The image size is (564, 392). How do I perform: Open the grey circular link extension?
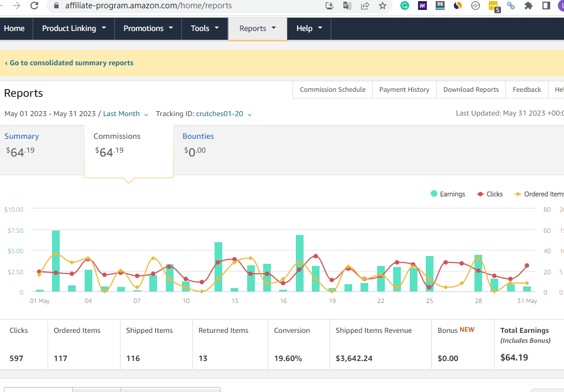[475, 6]
